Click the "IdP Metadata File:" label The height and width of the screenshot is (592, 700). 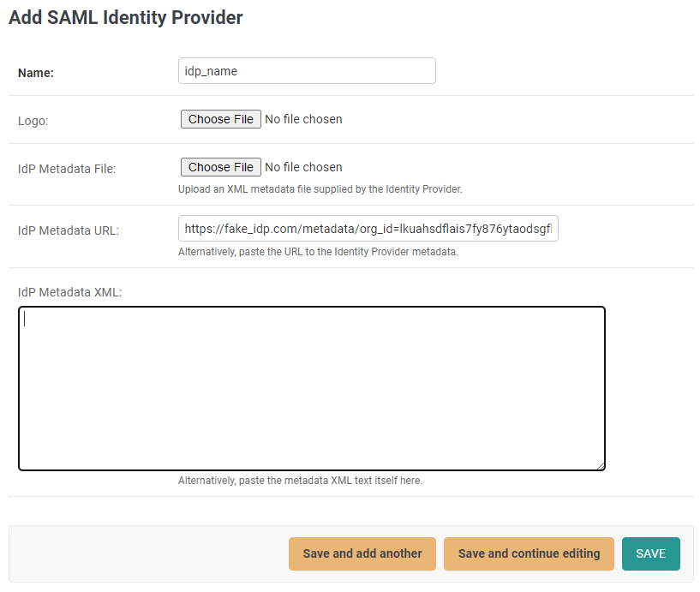click(x=67, y=169)
